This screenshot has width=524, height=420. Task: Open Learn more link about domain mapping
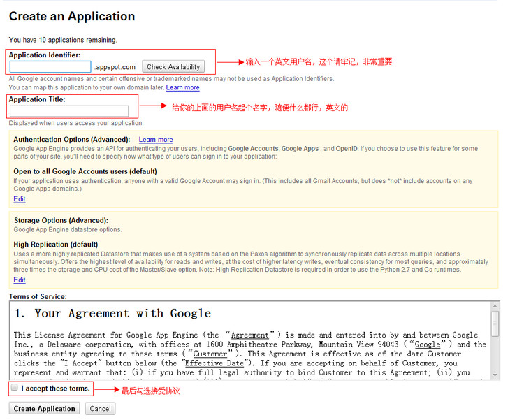point(182,87)
